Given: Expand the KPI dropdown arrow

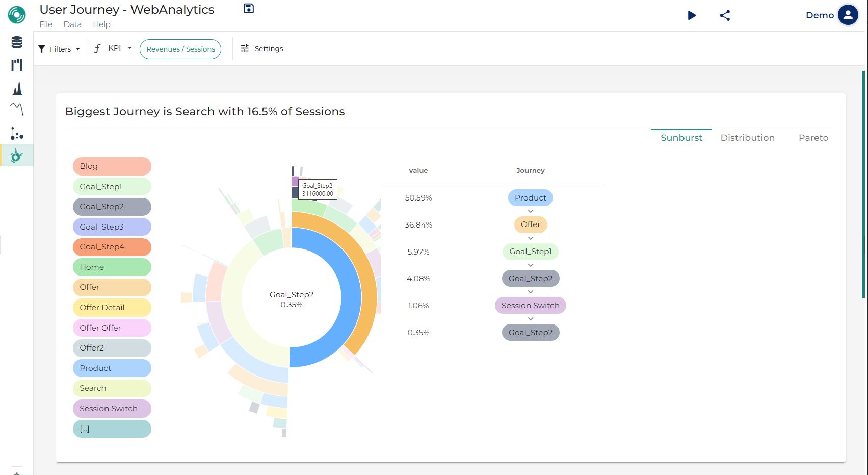Looking at the screenshot, I should pyautogui.click(x=130, y=48).
